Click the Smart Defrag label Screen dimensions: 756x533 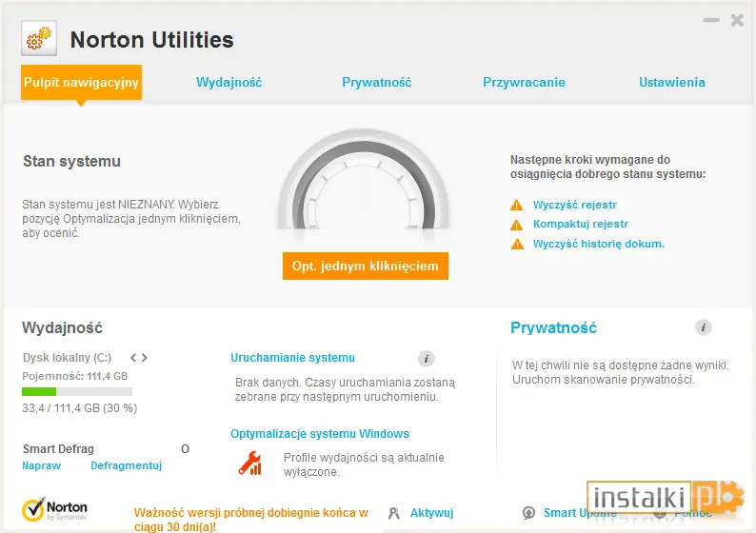pos(58,449)
